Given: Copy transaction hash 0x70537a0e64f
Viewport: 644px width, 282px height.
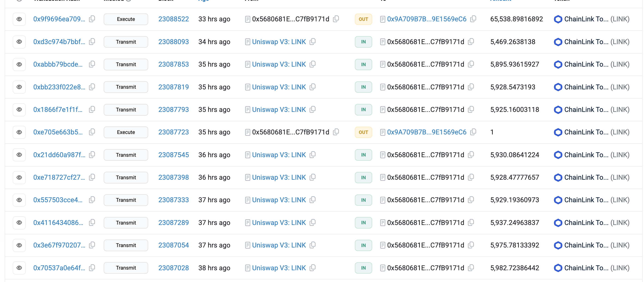Looking at the screenshot, I should point(92,267).
